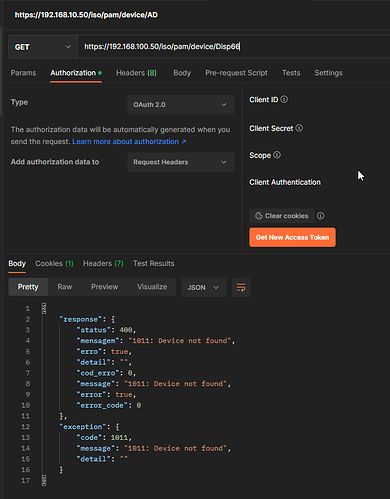Switch to the Visualize response view
390x499 pixels.
point(152,287)
